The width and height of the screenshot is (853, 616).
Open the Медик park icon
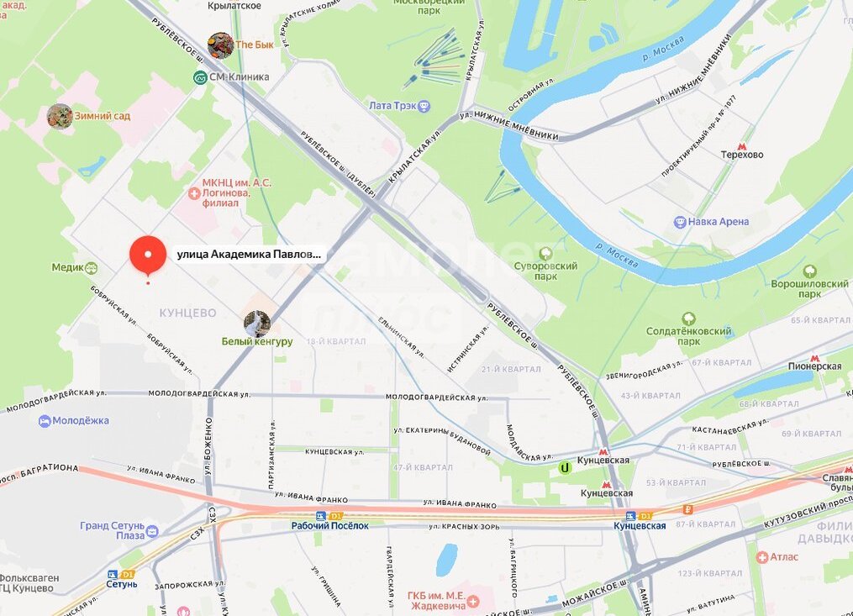pyautogui.click(x=92, y=267)
